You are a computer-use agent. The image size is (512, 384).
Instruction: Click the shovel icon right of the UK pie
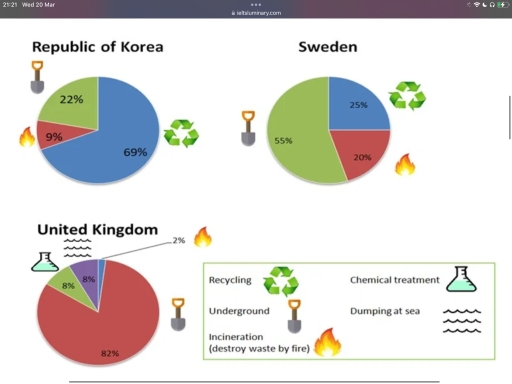(x=178, y=314)
